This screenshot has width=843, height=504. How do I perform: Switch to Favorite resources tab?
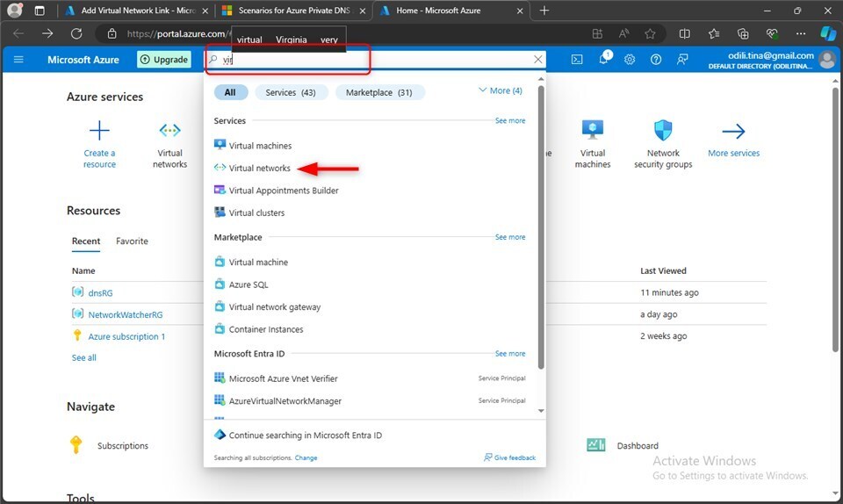132,241
